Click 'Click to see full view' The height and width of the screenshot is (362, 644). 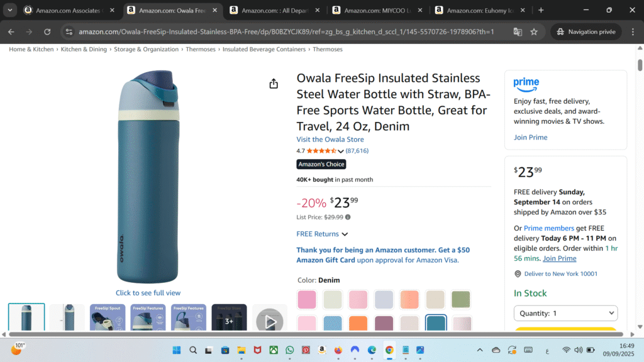click(148, 292)
